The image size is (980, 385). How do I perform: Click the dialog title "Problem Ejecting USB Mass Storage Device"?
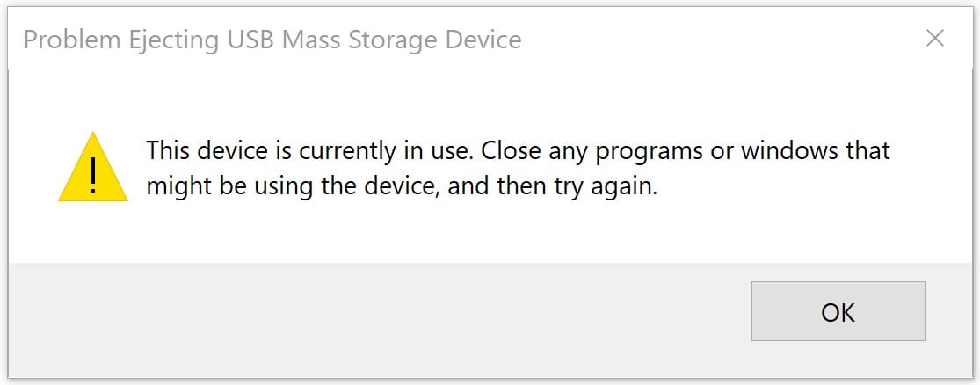[x=272, y=40]
